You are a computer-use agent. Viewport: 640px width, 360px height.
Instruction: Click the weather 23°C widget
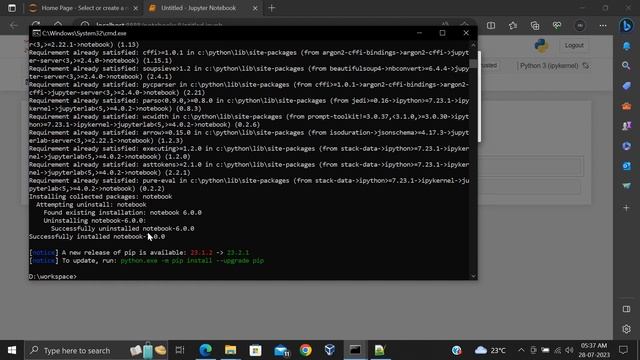[490, 350]
